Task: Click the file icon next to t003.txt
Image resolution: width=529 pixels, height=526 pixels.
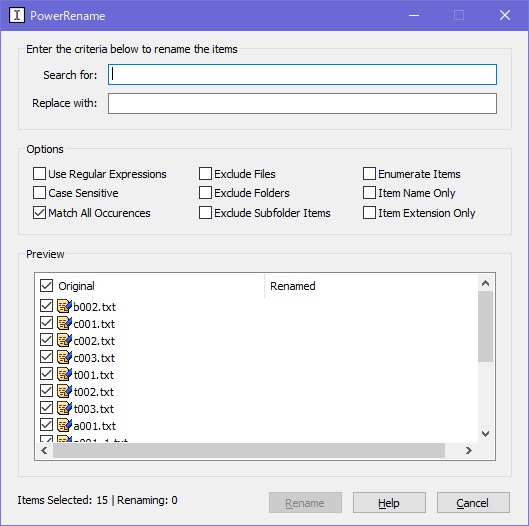Action: click(x=64, y=408)
